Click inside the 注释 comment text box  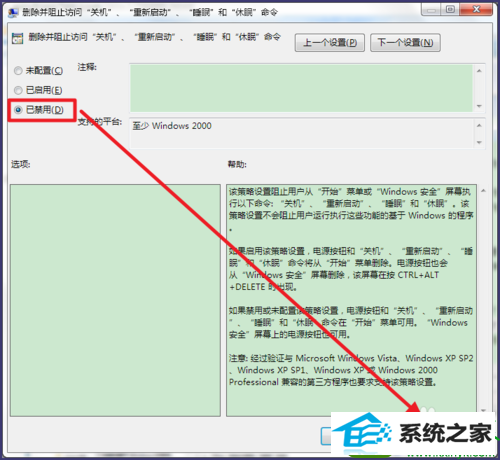click(301, 88)
